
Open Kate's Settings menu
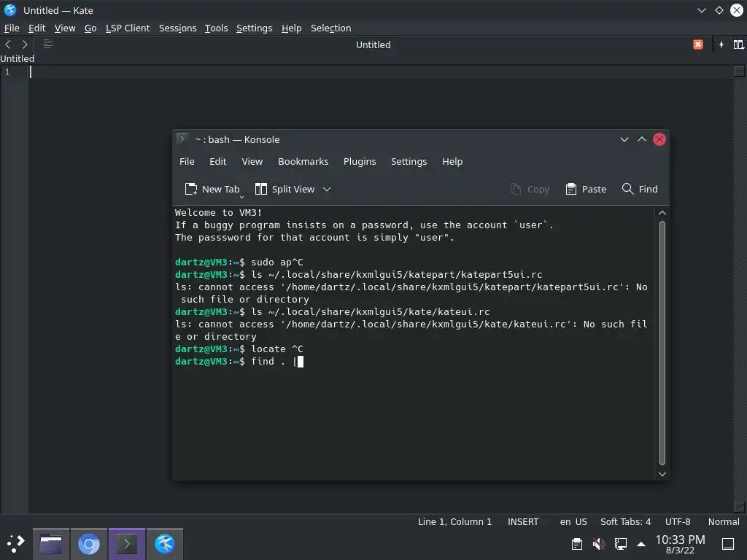click(x=255, y=28)
